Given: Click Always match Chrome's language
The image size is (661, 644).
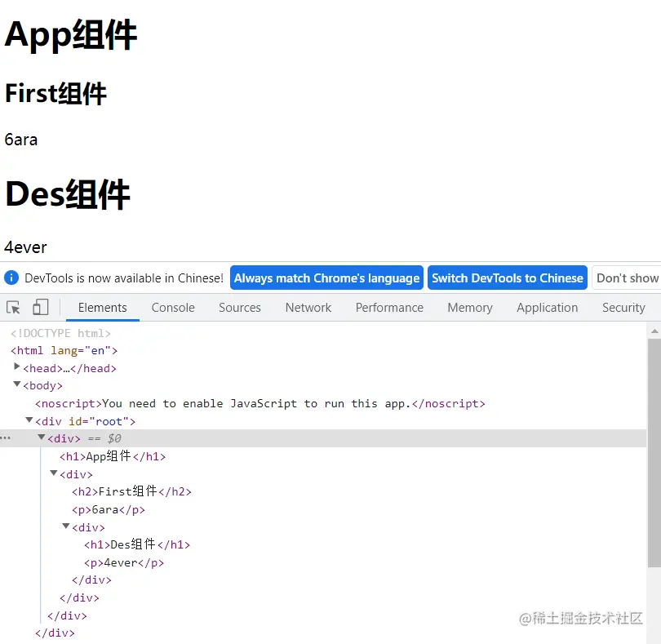Looking at the screenshot, I should click(x=326, y=278).
